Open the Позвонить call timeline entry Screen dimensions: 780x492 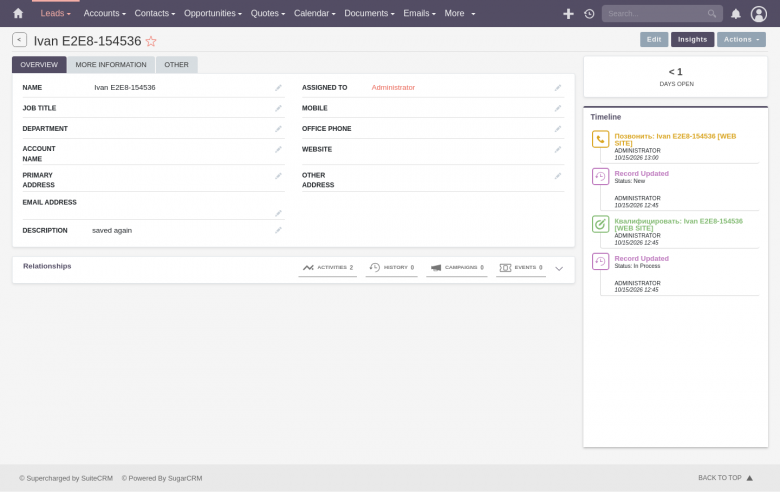point(675,140)
